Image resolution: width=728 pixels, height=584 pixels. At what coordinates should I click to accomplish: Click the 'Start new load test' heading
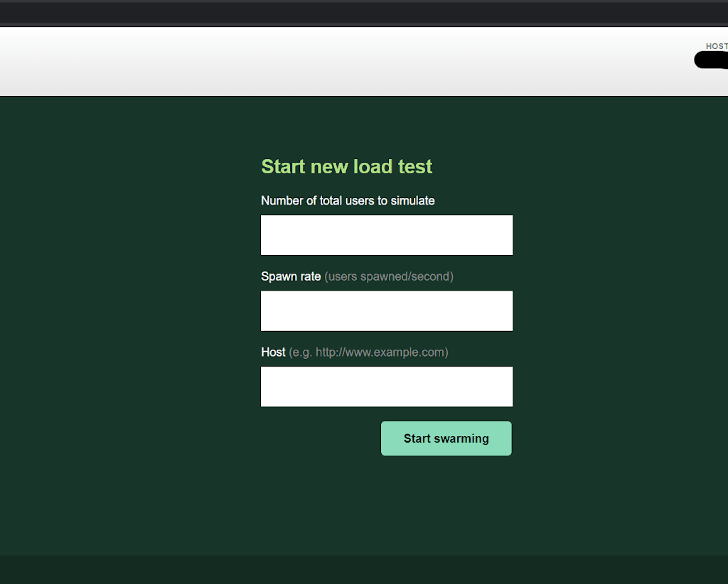pos(346,167)
